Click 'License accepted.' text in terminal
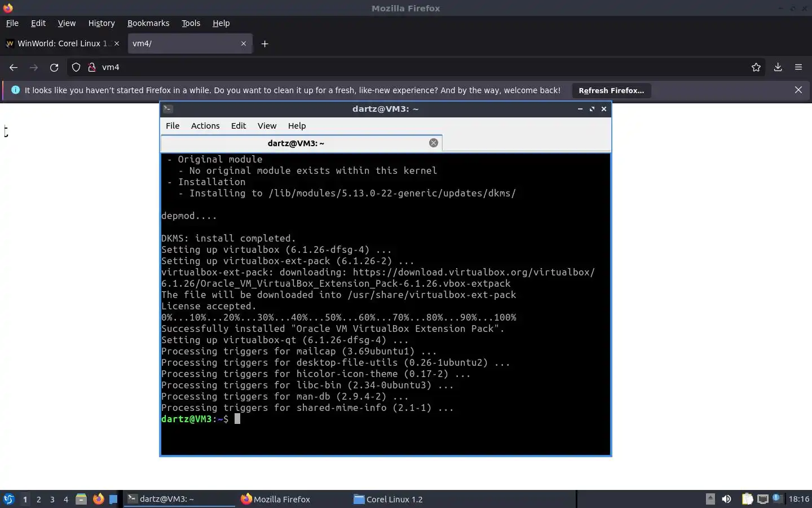The width and height of the screenshot is (812, 508). (209, 306)
